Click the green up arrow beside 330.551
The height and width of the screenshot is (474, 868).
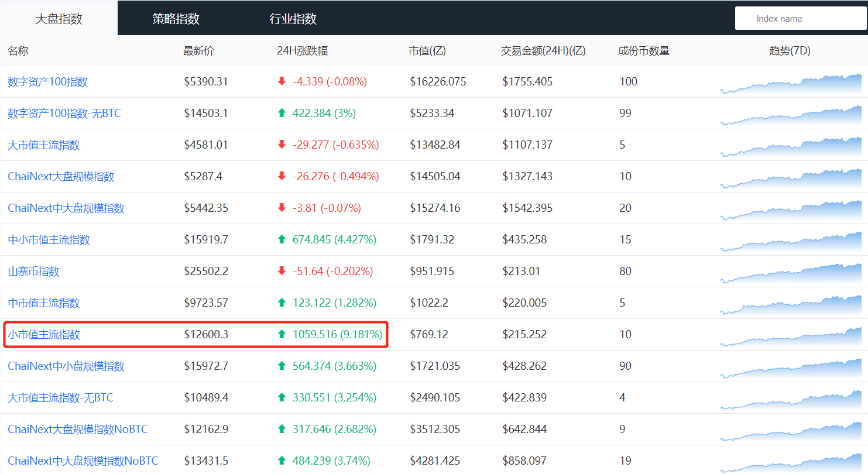tap(282, 397)
